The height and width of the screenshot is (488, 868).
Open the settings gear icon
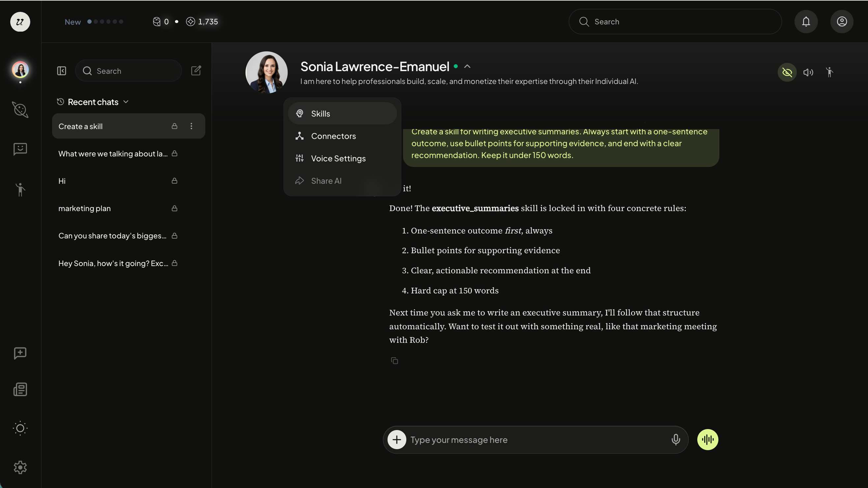click(20, 468)
